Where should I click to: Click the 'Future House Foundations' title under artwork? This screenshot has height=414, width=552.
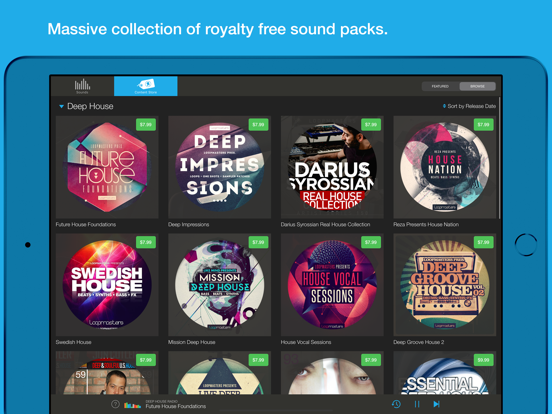86,225
